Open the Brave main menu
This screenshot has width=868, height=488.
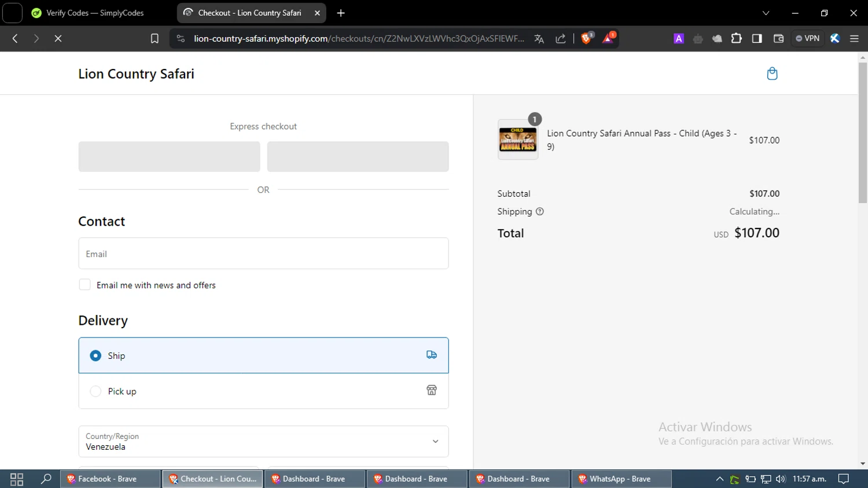coord(854,39)
